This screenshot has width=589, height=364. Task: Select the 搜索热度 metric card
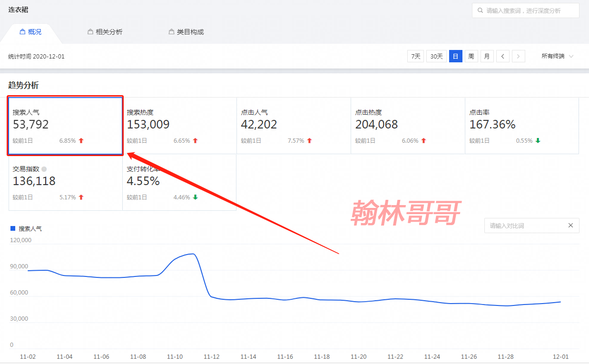(x=180, y=126)
